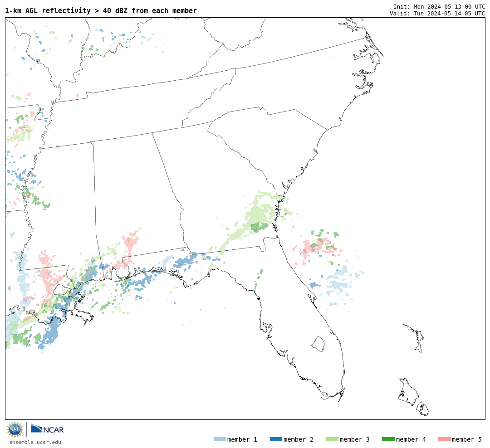Viewport: 490px width, 448px height.
Task: Click the member 2 dark blue swatch
Action: 276,439
